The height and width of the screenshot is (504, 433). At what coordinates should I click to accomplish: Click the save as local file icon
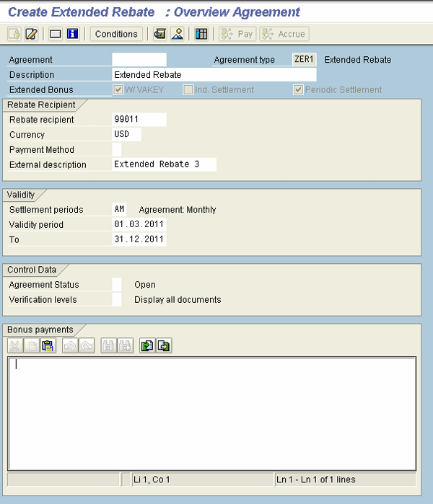(164, 346)
